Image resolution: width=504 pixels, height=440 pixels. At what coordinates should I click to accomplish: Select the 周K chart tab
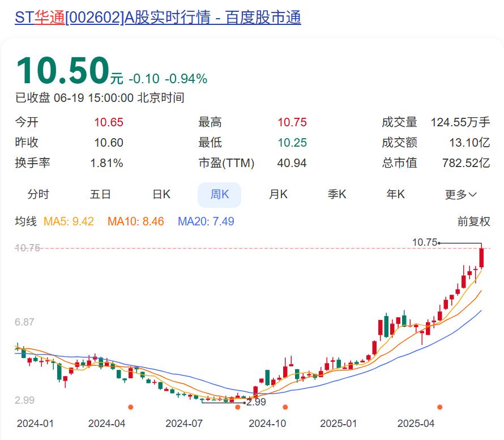219,195
